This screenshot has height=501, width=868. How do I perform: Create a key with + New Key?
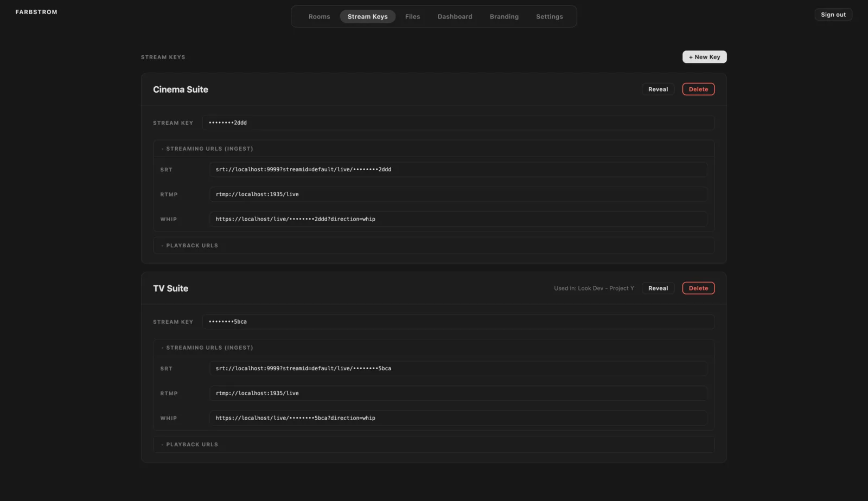pyautogui.click(x=704, y=57)
